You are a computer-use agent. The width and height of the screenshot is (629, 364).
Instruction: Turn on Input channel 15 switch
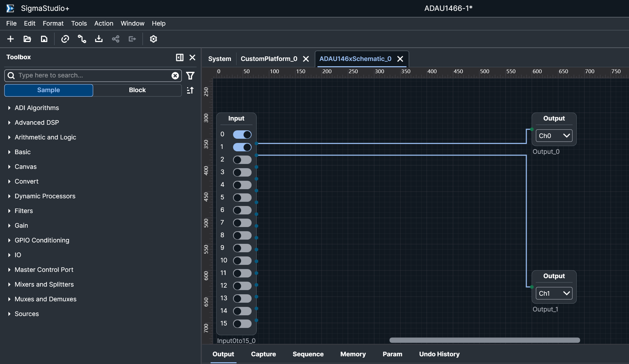tap(242, 324)
